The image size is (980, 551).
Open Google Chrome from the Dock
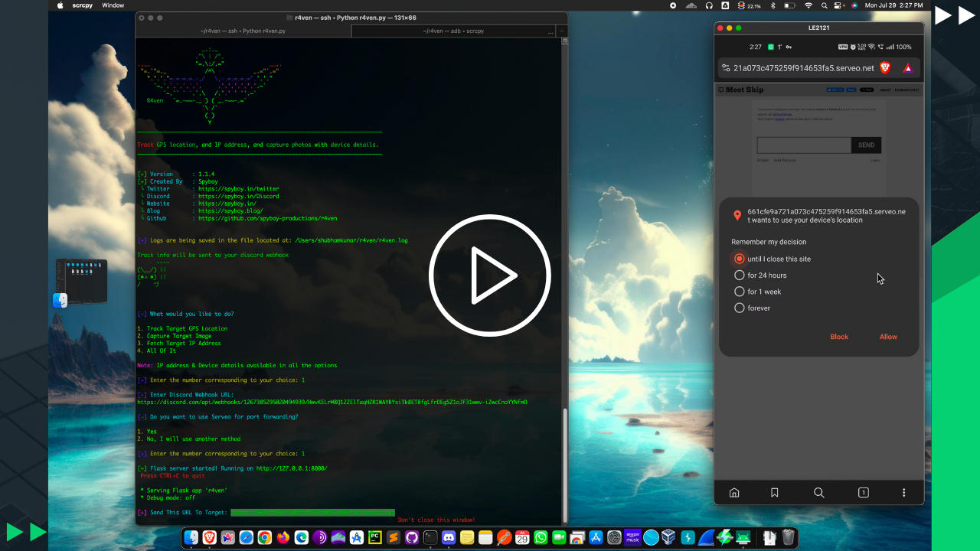(265, 538)
